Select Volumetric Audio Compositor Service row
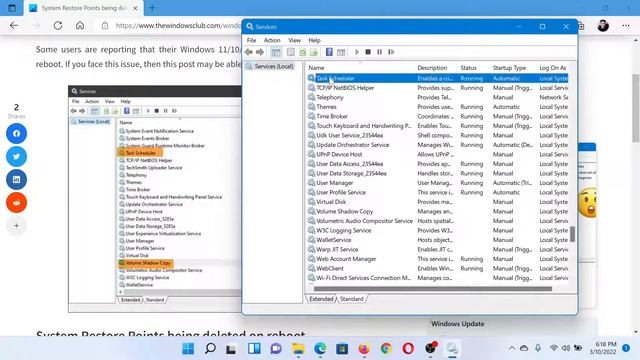This screenshot has width=640, height=360. [x=438, y=221]
